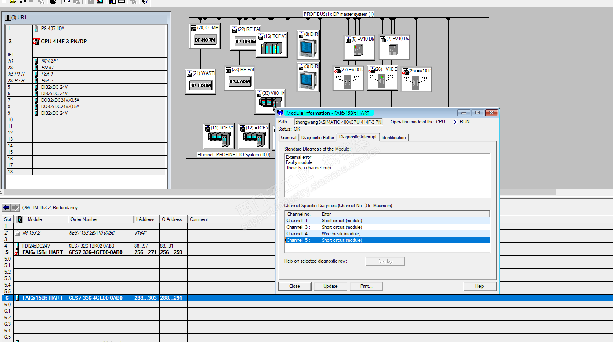This screenshot has width=613, height=364.
Task: Switch to the Diagnostic Interrupt tab
Action: [358, 137]
